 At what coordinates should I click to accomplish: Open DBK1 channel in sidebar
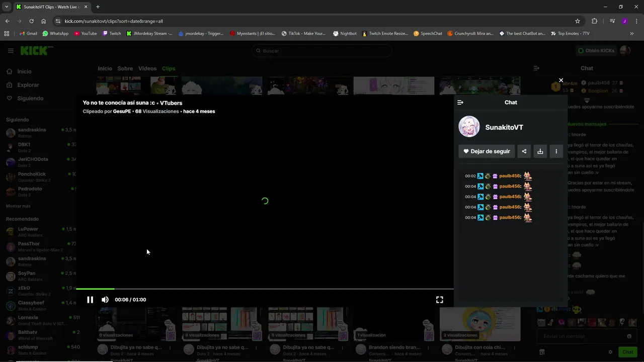[40, 147]
